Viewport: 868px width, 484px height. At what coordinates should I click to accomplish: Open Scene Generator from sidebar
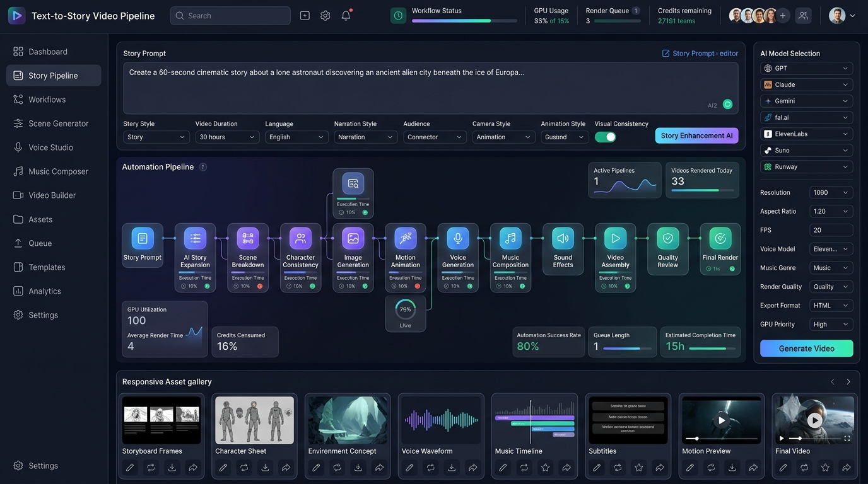[54, 124]
